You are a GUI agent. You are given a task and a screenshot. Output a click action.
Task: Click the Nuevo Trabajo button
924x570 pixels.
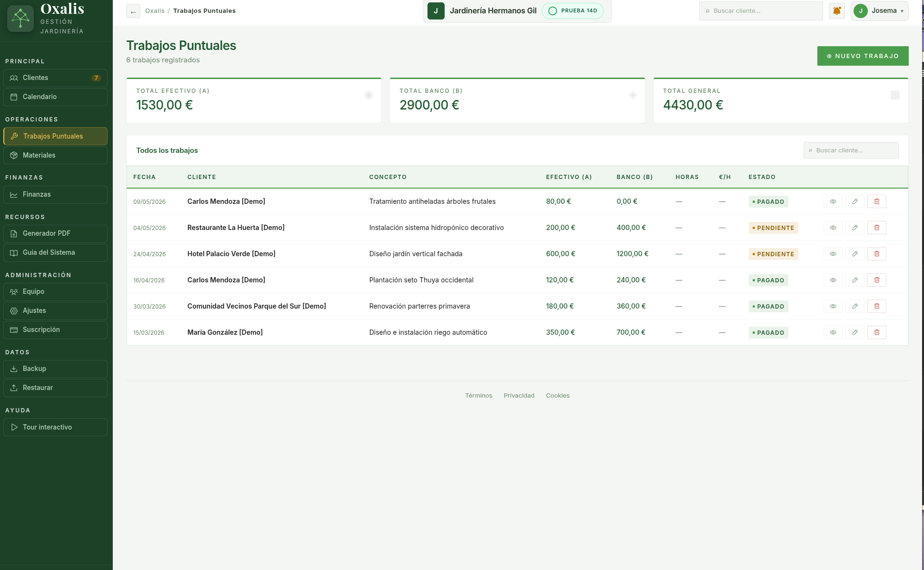click(863, 56)
